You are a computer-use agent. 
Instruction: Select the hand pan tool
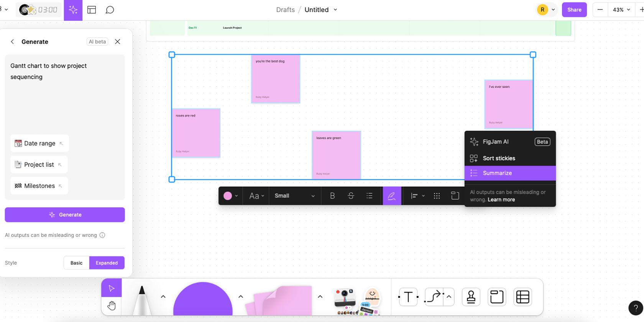pos(112,306)
